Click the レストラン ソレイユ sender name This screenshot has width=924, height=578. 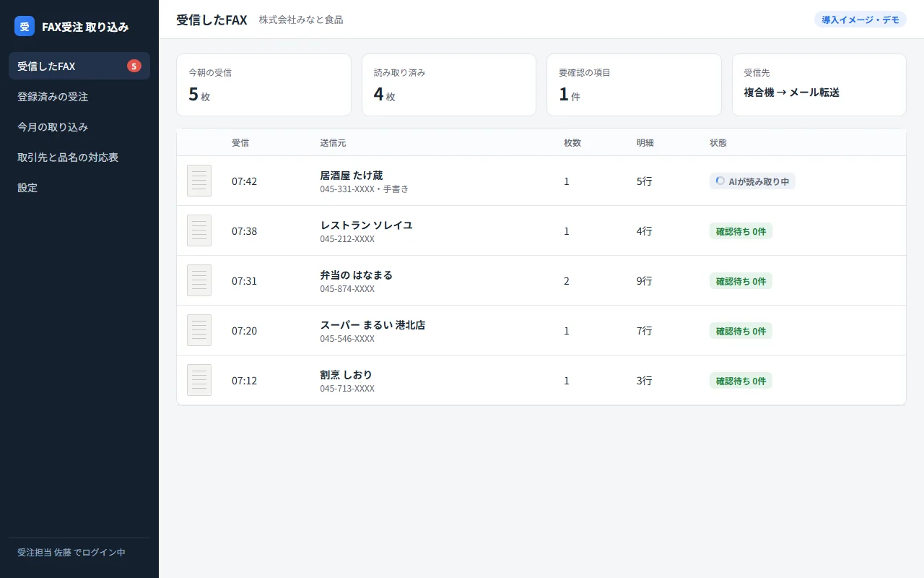pos(366,225)
